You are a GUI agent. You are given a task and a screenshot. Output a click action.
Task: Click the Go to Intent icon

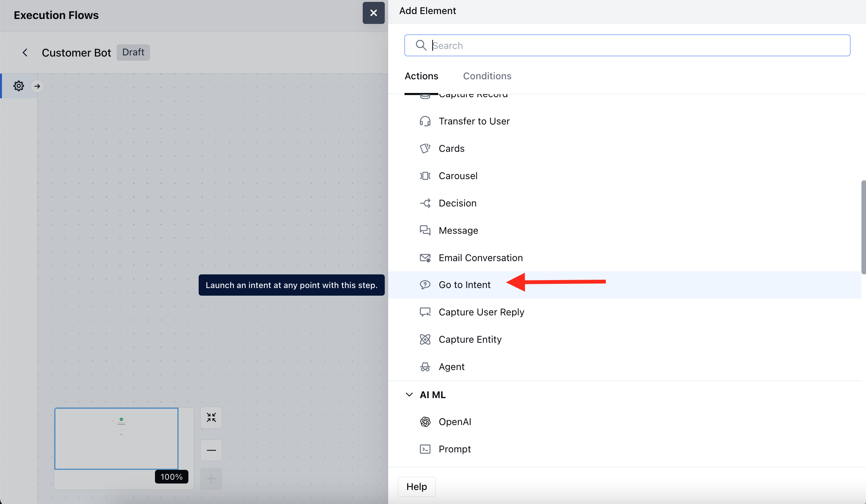(425, 285)
